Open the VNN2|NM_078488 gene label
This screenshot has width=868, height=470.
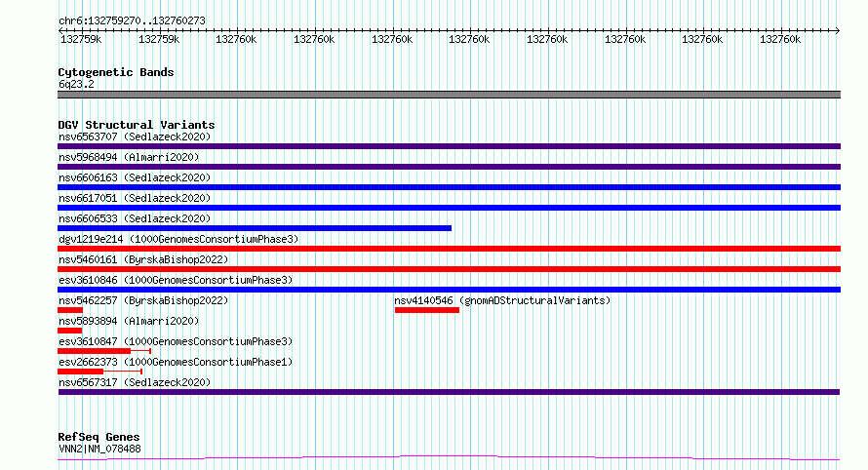tap(99, 449)
